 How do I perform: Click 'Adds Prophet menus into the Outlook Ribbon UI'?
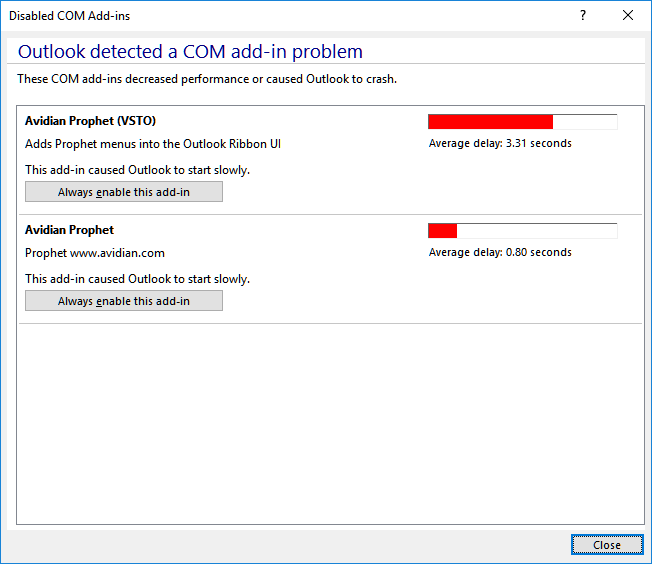(153, 144)
